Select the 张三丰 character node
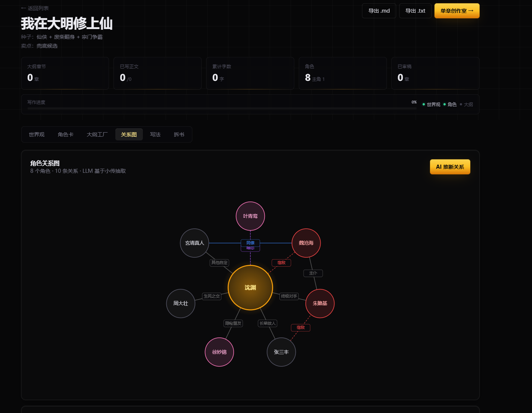The width and height of the screenshot is (532, 413). tap(281, 352)
